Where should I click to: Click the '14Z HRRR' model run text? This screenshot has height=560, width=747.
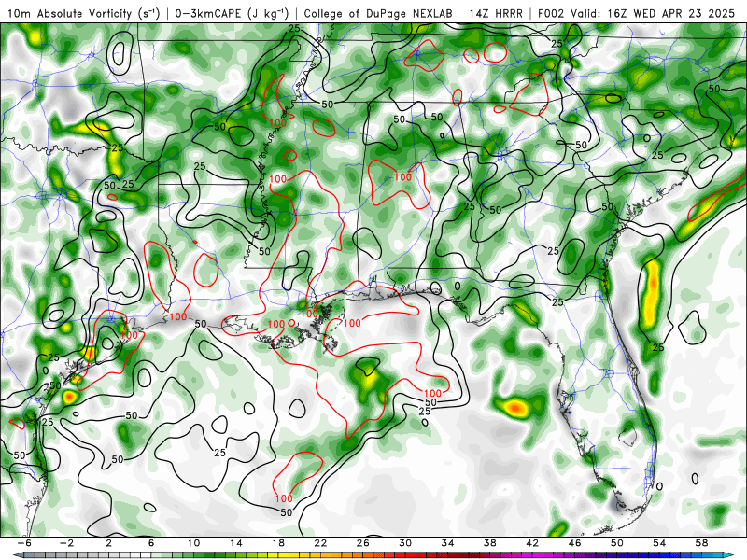coord(496,14)
